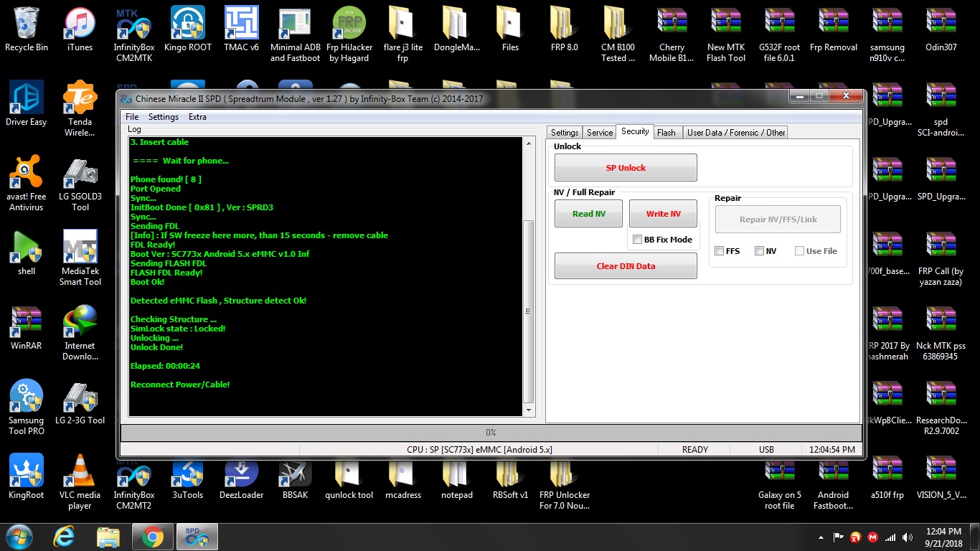980x551 pixels.
Task: Select the WinRAR desktop shortcut
Action: click(x=27, y=329)
